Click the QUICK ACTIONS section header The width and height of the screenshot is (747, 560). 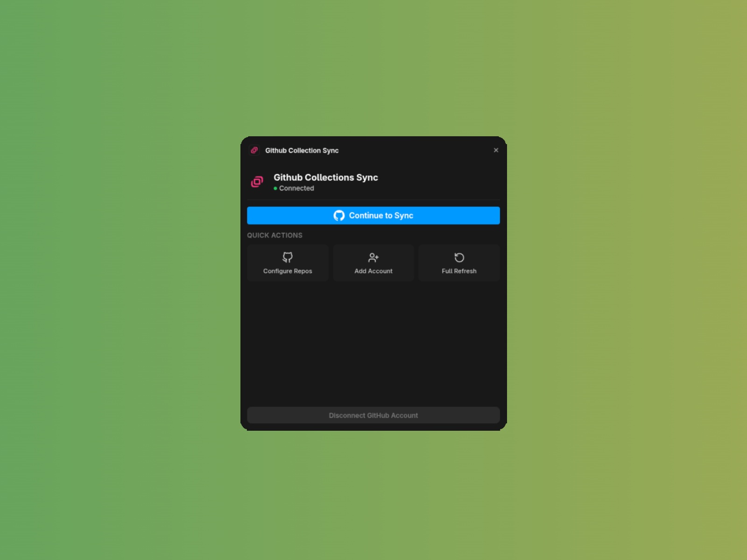pos(275,235)
